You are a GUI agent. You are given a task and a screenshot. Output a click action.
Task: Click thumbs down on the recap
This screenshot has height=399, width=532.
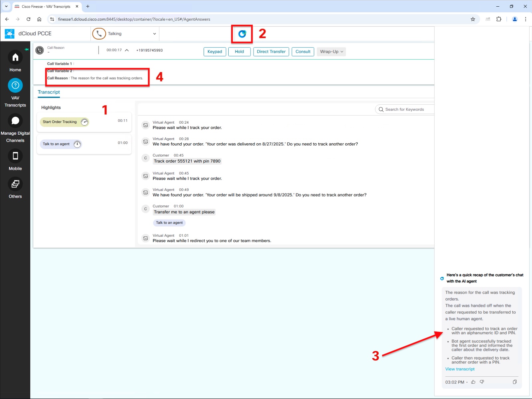[x=482, y=382]
